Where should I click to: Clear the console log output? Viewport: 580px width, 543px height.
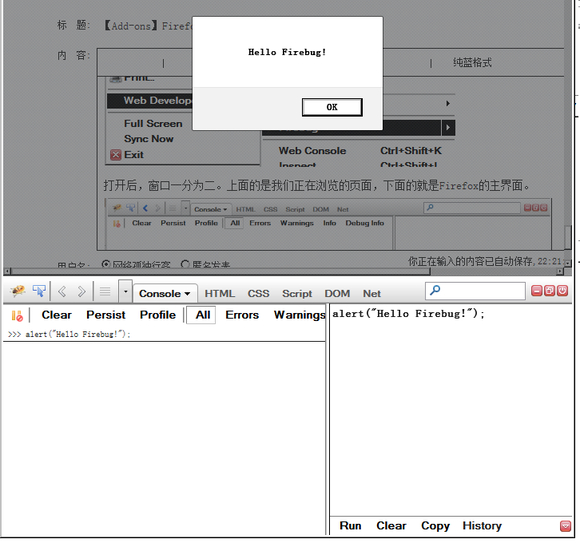(x=56, y=315)
